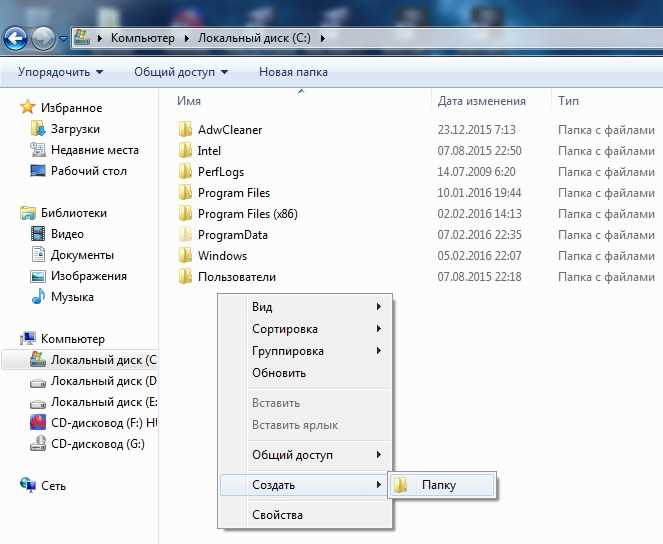
Task: Select Локальный диск (D:) in navigation tree
Action: tap(104, 381)
